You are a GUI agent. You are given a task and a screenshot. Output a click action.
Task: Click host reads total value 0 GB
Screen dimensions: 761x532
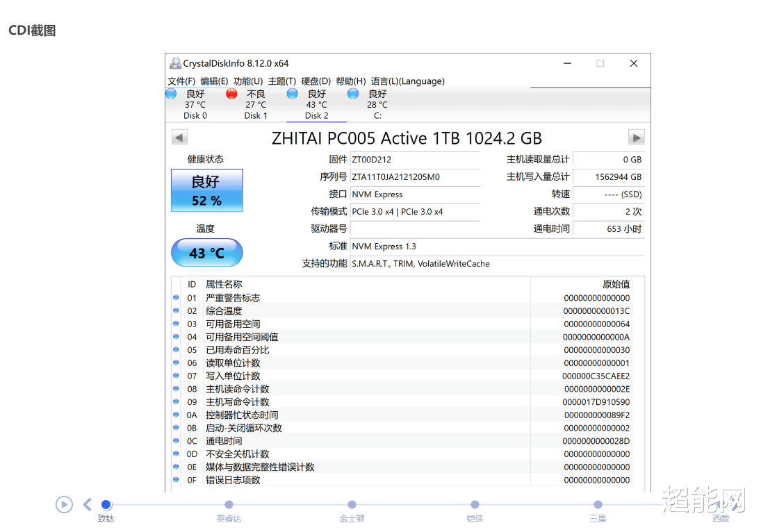click(x=609, y=160)
